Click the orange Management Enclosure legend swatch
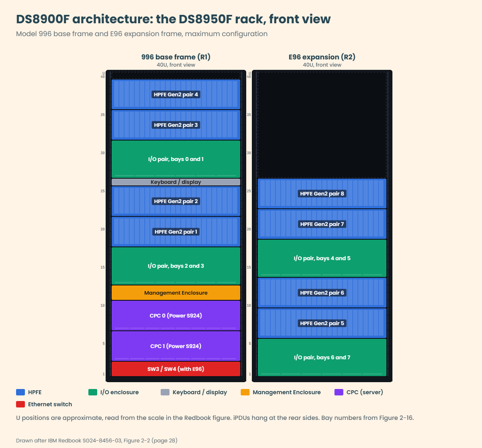Screen dimensions: 482x448 (245, 392)
